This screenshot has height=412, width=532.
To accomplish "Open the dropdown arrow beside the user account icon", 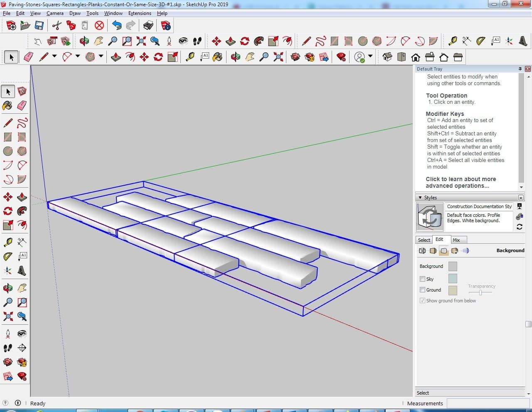I will point(370,56).
